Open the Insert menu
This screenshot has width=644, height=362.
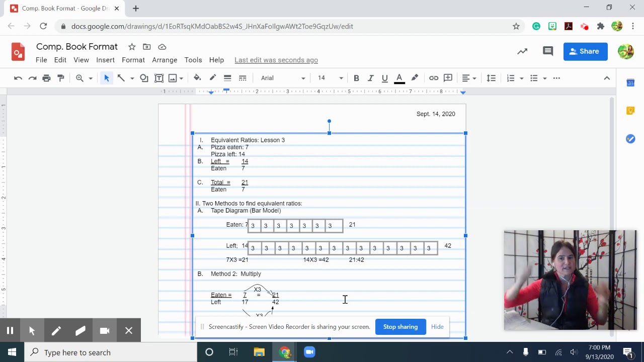[x=105, y=60]
